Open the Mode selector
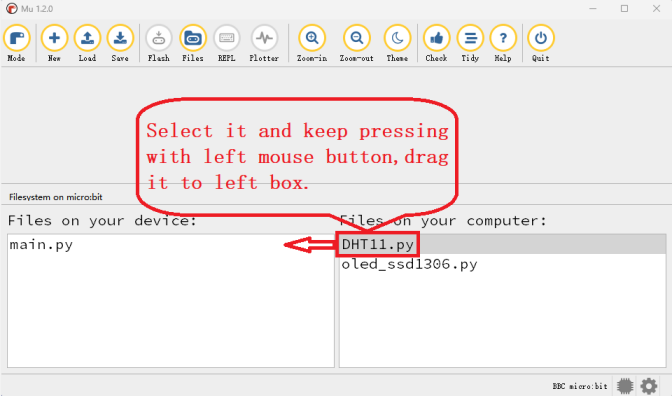672x397 pixels. (x=17, y=43)
